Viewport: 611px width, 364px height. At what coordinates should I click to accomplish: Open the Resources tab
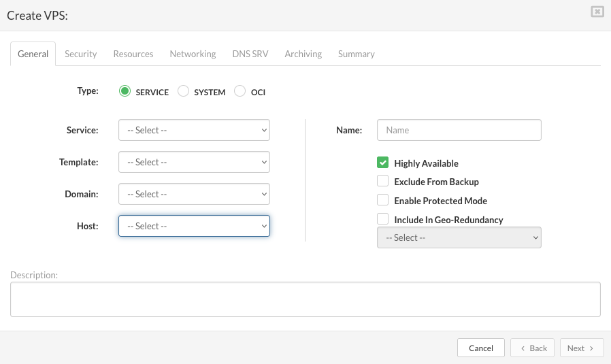133,54
